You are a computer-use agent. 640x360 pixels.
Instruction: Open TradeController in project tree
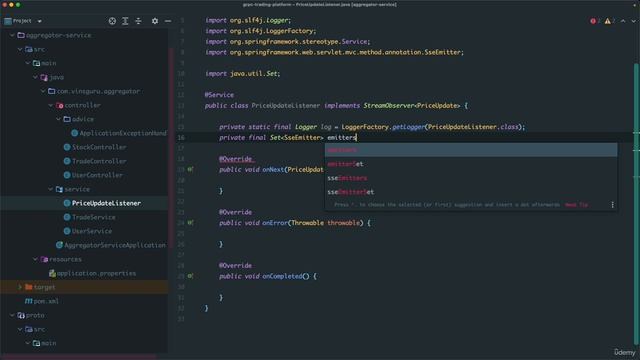pos(99,161)
